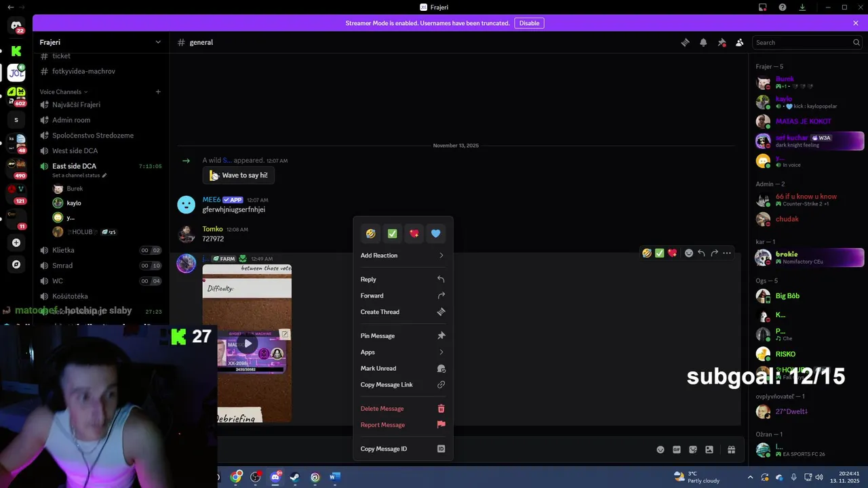
Task: Click plus to create voice channel
Action: click(158, 91)
